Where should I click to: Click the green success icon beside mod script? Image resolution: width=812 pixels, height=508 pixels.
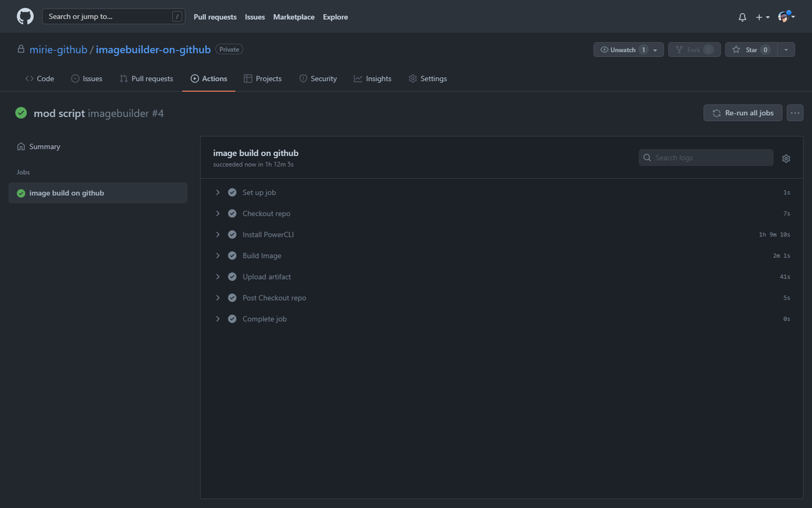click(21, 113)
